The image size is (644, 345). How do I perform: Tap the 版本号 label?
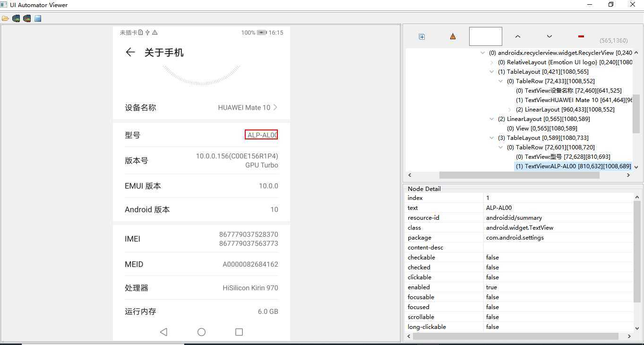[x=137, y=161]
